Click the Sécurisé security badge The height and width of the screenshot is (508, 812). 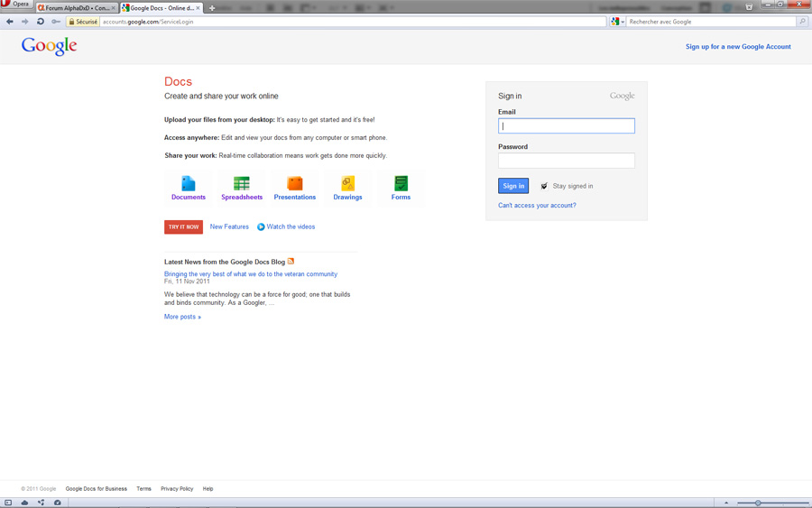click(x=83, y=22)
